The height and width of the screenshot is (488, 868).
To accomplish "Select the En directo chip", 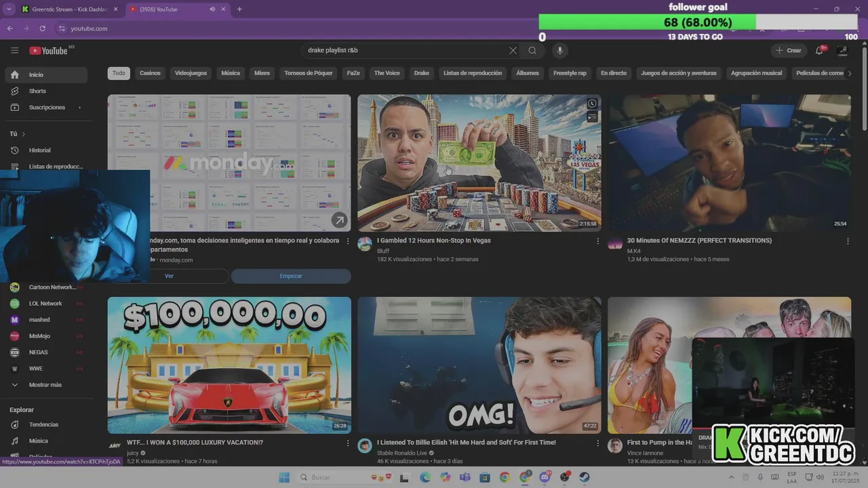I will 614,73.
